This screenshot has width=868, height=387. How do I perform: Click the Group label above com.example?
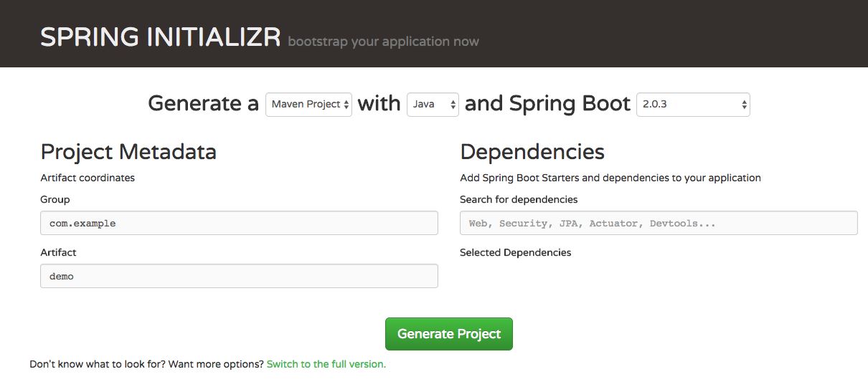[55, 199]
